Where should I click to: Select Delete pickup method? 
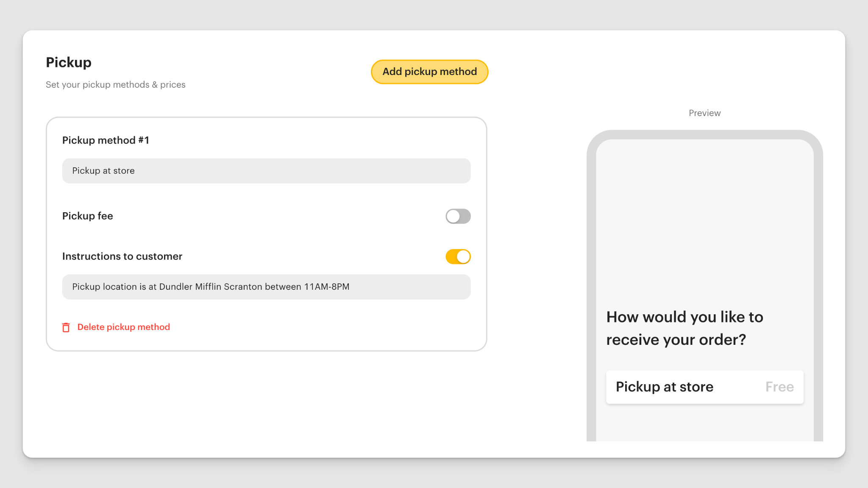click(123, 327)
